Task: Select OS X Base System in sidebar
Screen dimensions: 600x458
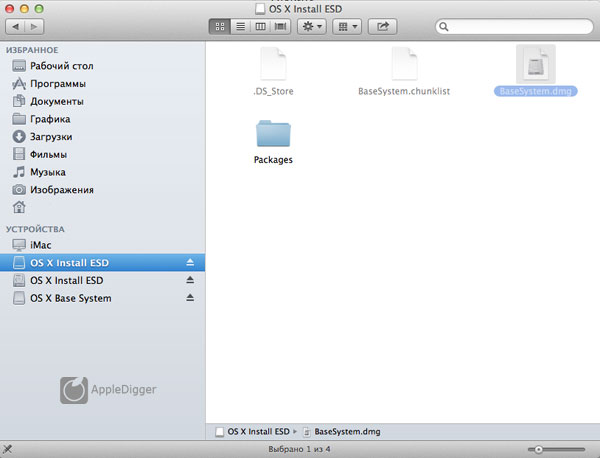Action: click(70, 298)
